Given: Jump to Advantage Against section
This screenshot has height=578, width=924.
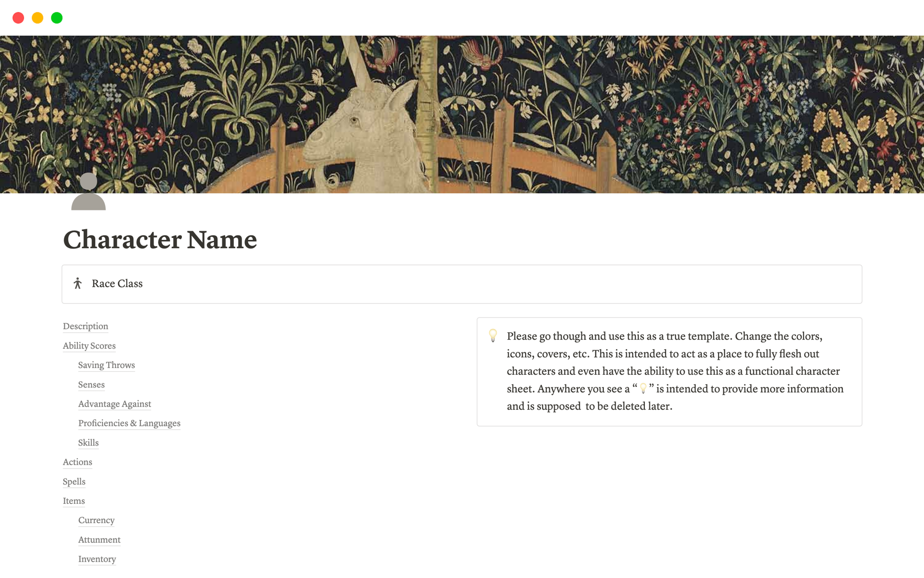Looking at the screenshot, I should point(115,404).
